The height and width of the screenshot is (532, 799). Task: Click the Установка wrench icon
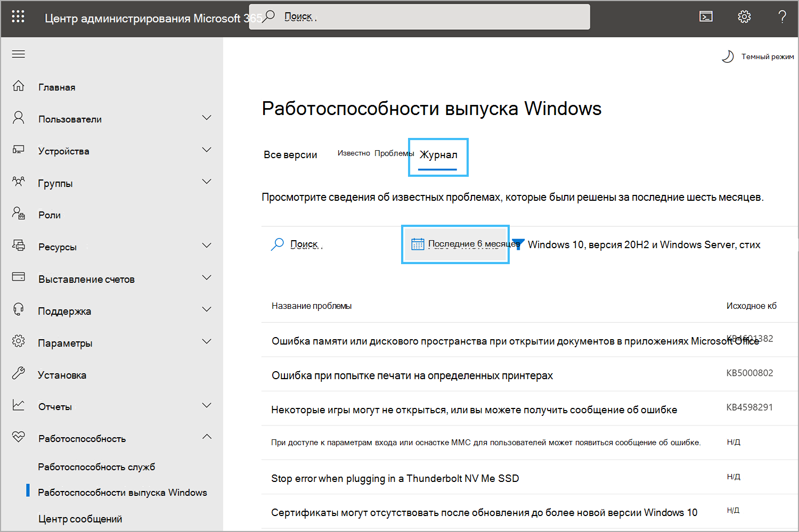(x=19, y=373)
